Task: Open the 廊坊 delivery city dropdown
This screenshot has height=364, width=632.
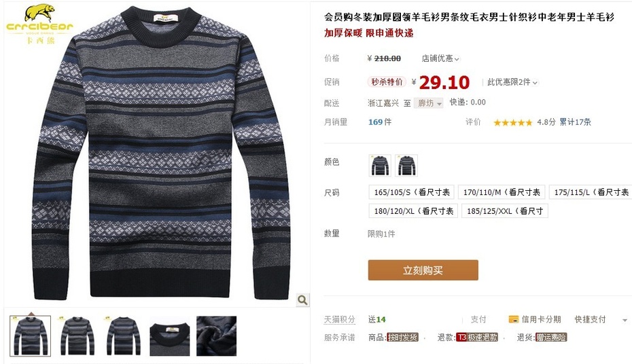Action: click(428, 103)
